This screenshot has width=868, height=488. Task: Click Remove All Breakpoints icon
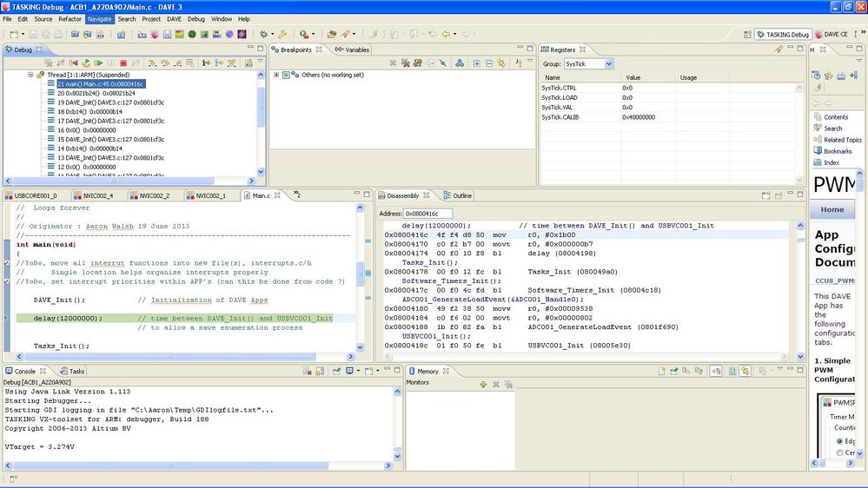(405, 63)
